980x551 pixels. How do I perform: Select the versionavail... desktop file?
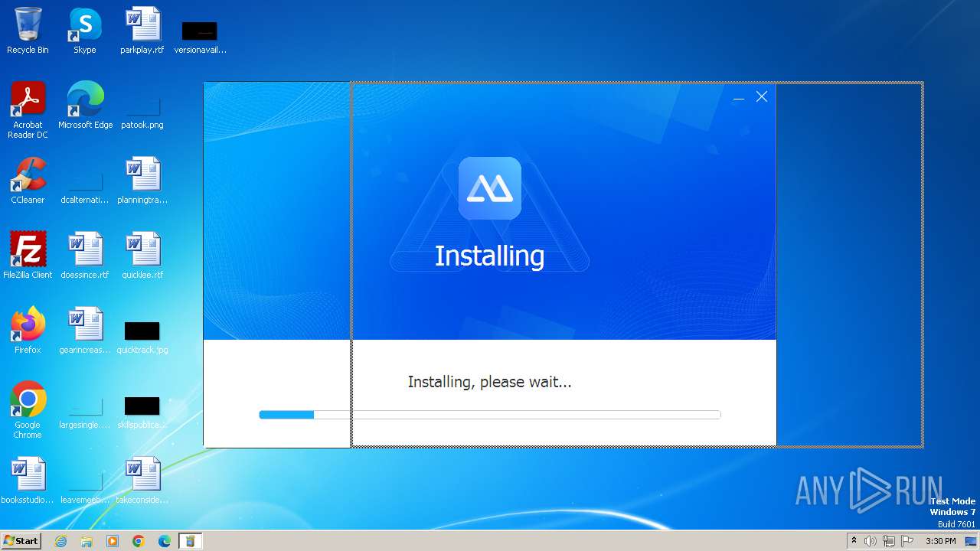tap(200, 37)
